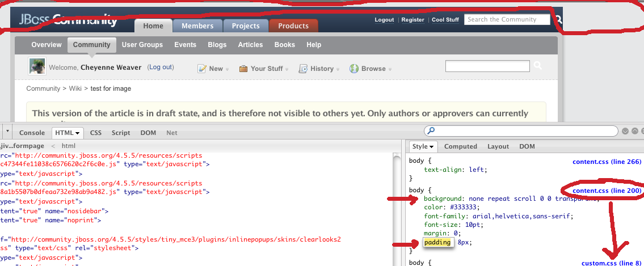The height and width of the screenshot is (266, 644).
Task: Click the Browse globe icon
Action: pyautogui.click(x=354, y=69)
